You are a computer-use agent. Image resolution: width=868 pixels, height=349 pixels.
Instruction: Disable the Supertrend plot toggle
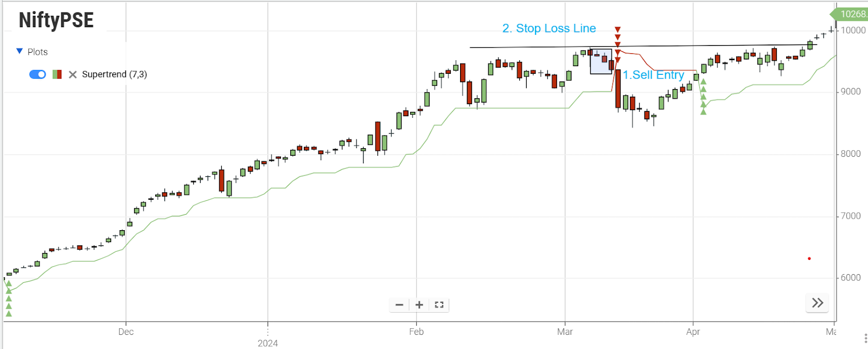[37, 74]
